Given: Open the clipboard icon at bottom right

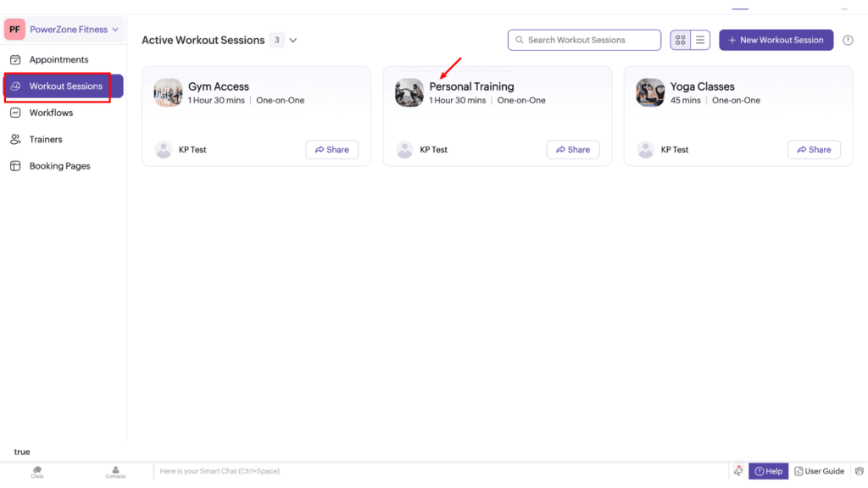Looking at the screenshot, I should coord(859,471).
